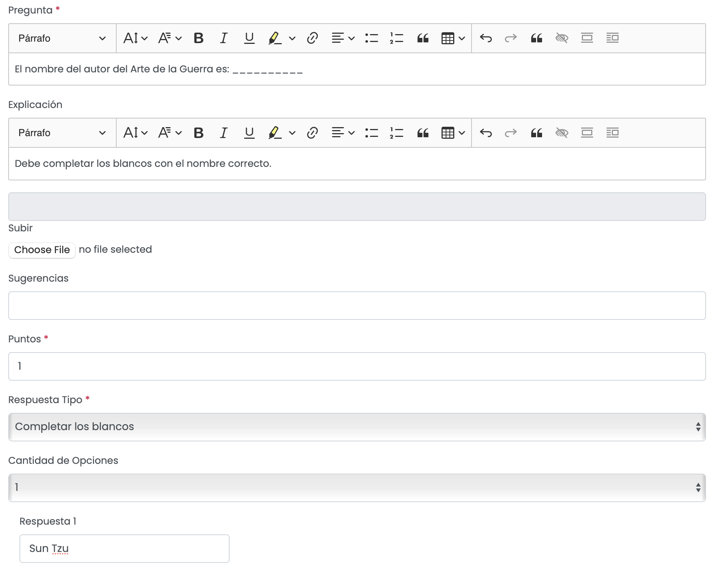Viewport: 715px width, 588px height.
Task: Open font size dropdown in Explicación toolbar
Action: (135, 133)
